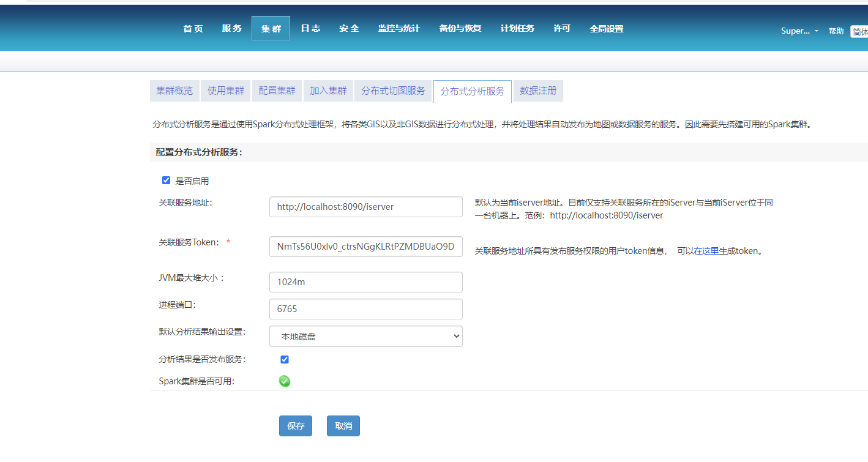Screen dimensions: 868x462
Task: Switch to the 数据注册 tab
Action: click(538, 91)
